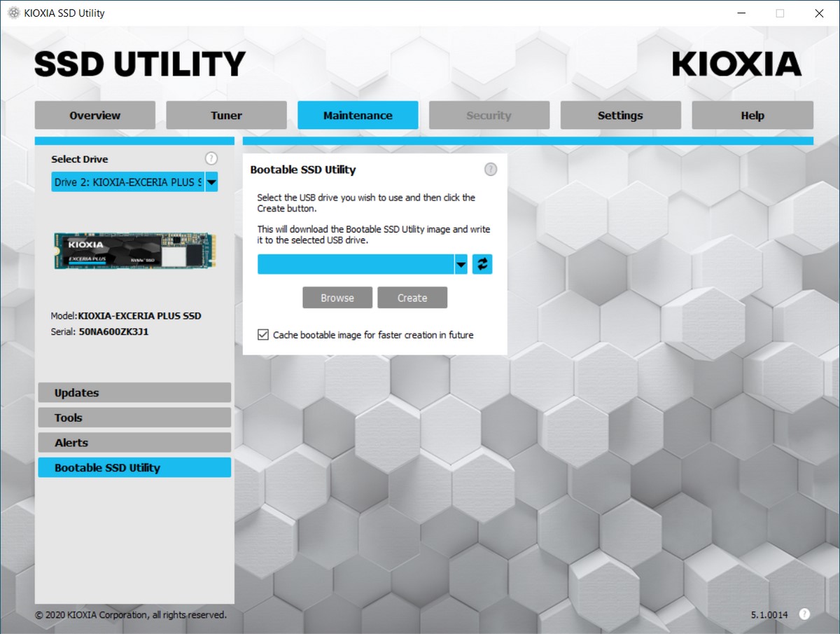
Task: Click the KIOXIA logo
Action: tap(737, 64)
